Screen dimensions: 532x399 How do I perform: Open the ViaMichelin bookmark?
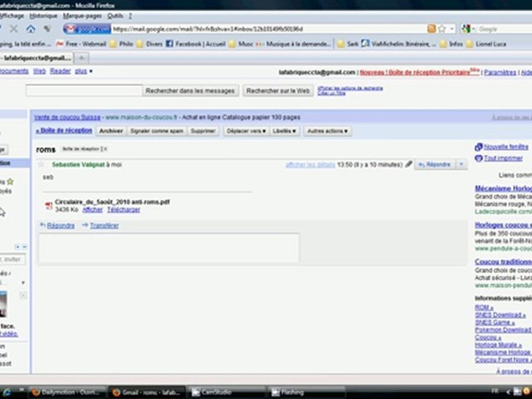398,44
